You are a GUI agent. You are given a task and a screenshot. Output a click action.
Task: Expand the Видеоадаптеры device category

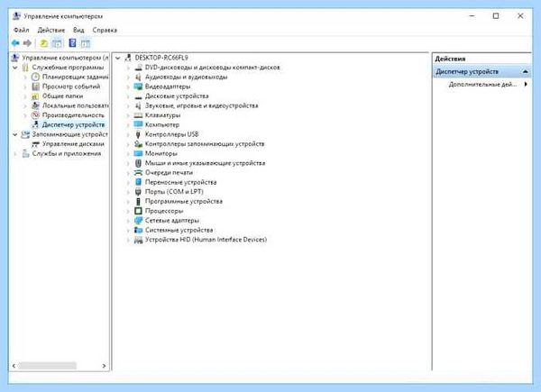click(128, 87)
